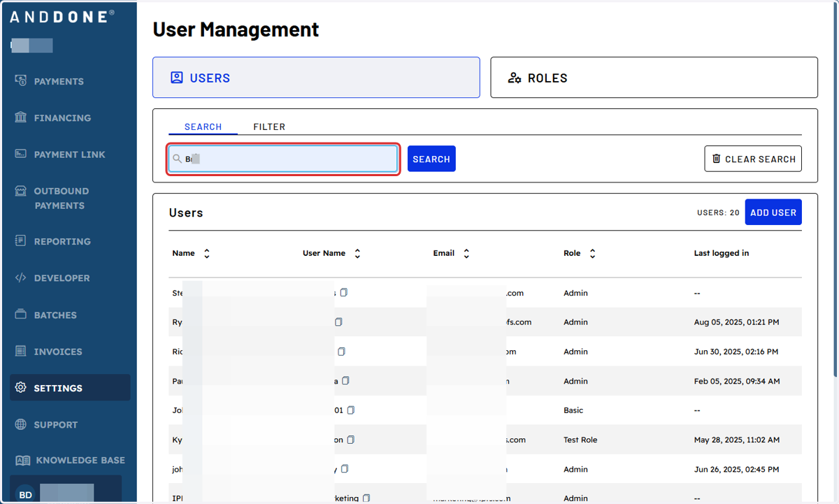Copy username in Feb 05, 2025 row
This screenshot has height=504, width=839.
tap(345, 381)
